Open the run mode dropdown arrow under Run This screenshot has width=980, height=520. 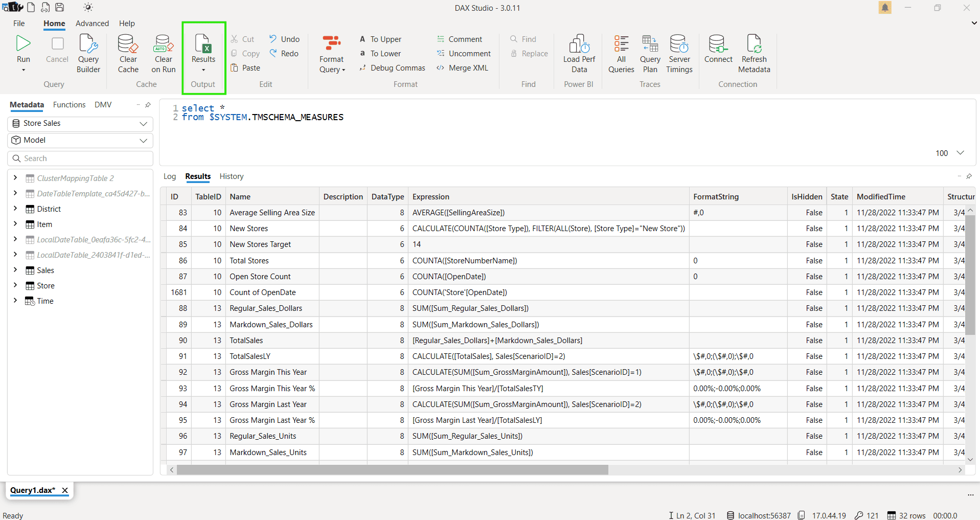pos(24,70)
